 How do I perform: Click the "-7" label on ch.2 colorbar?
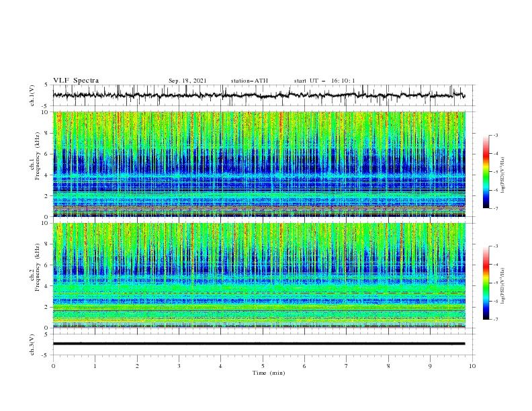coord(495,319)
